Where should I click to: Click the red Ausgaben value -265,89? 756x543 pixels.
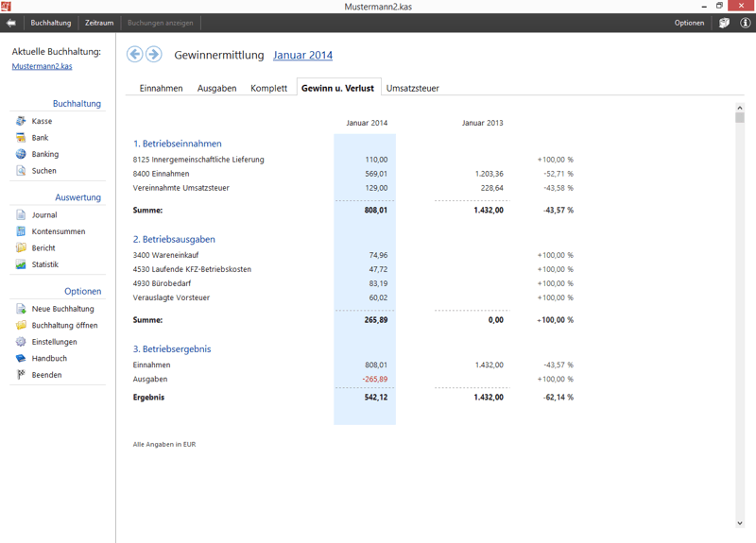(x=374, y=379)
